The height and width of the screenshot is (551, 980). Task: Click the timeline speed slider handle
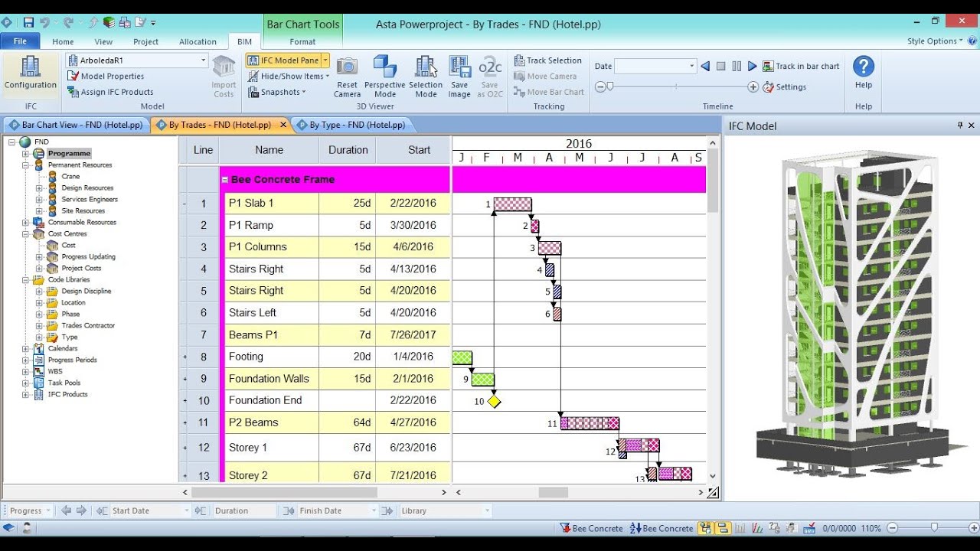pyautogui.click(x=609, y=87)
